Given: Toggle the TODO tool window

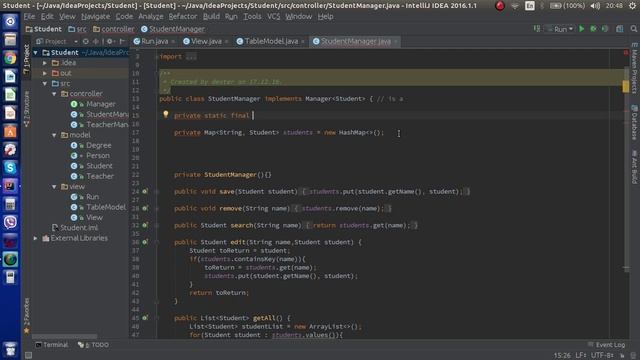Looking at the screenshot, I should tap(93, 345).
